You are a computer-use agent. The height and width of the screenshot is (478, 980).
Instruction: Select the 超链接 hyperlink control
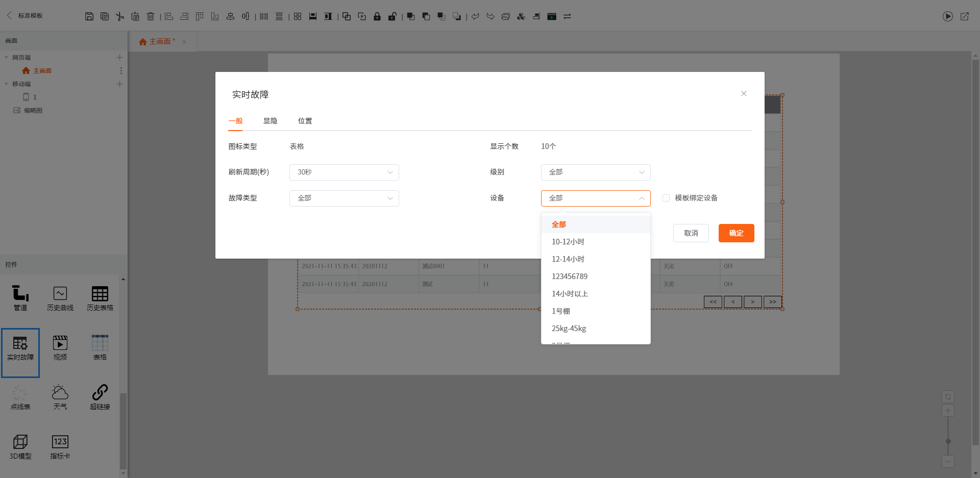(x=100, y=397)
